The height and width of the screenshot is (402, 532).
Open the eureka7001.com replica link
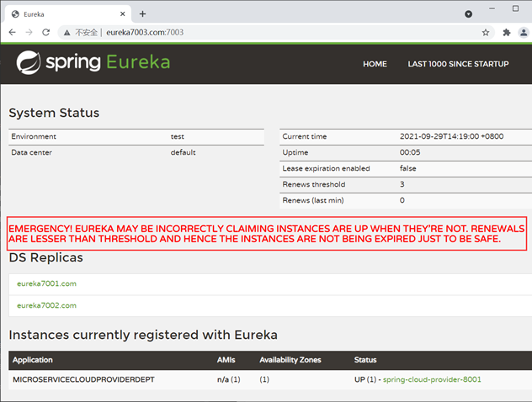47,283
